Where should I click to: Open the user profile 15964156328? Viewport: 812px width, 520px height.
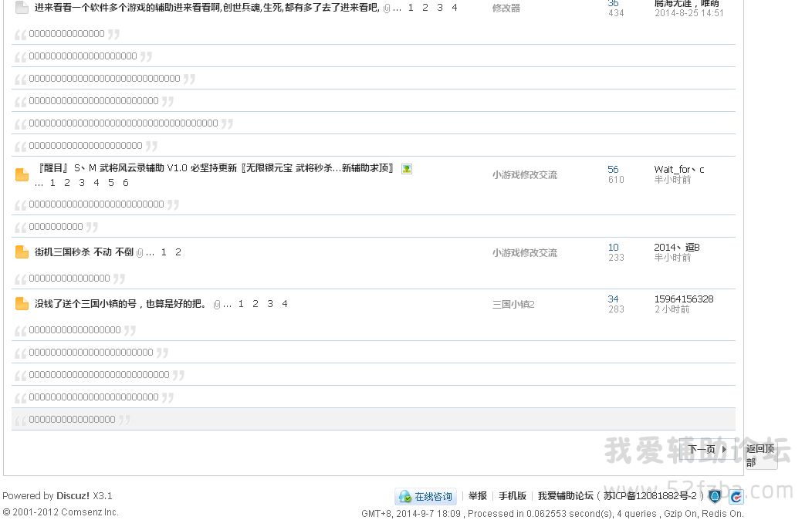point(684,299)
